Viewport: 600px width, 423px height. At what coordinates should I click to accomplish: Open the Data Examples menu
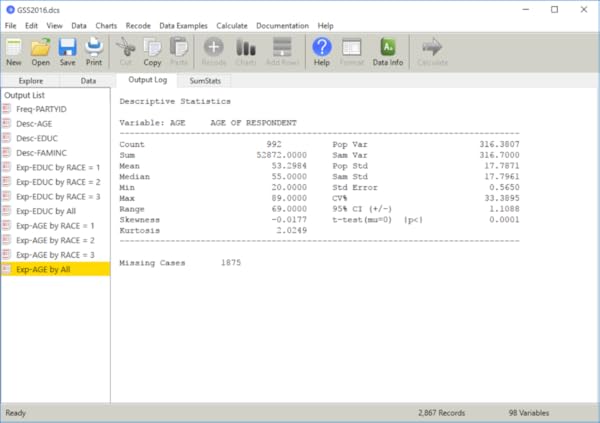coord(183,26)
